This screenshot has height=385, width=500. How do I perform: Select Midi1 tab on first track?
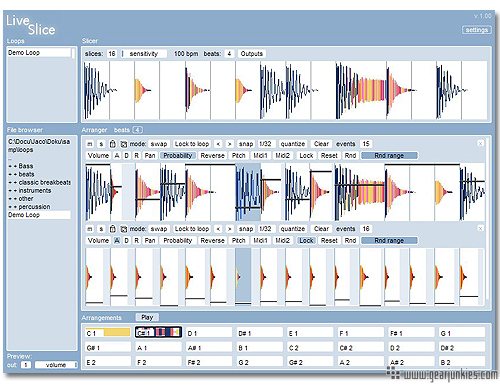coord(260,156)
